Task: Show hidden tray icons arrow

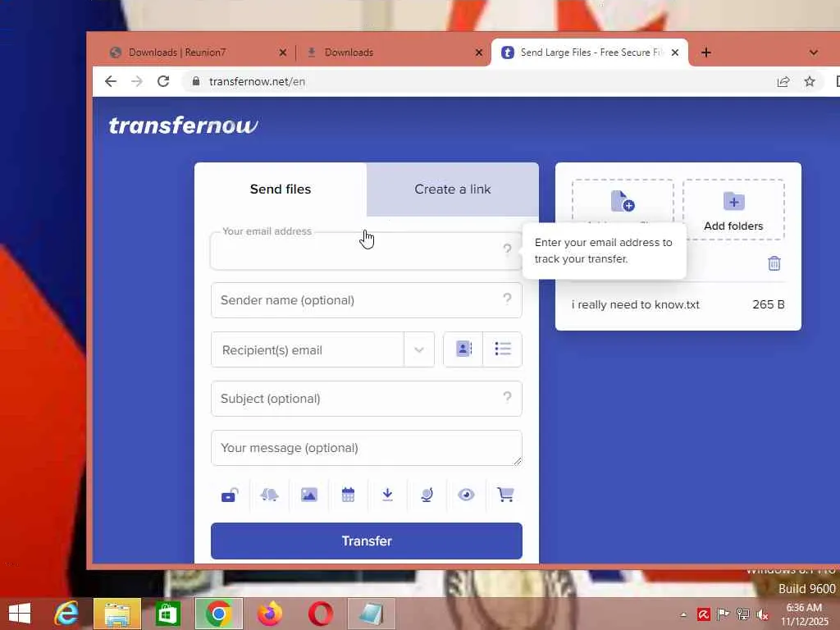Action: (683, 615)
